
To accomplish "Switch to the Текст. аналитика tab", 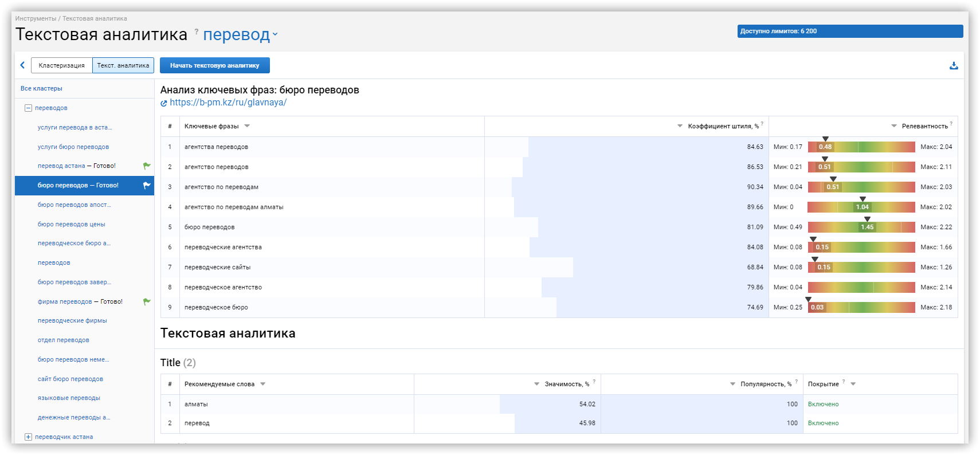I will [123, 65].
